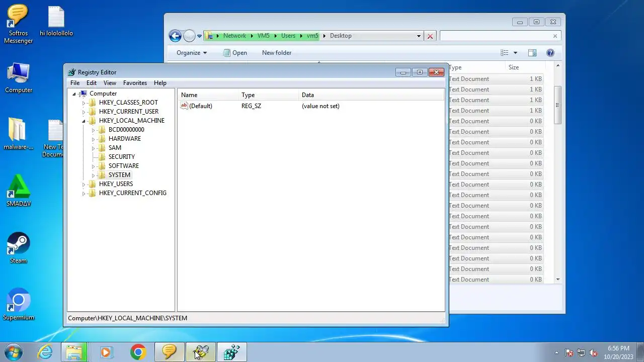
Task: Click the Registry Editor title bar icon
Action: point(72,72)
